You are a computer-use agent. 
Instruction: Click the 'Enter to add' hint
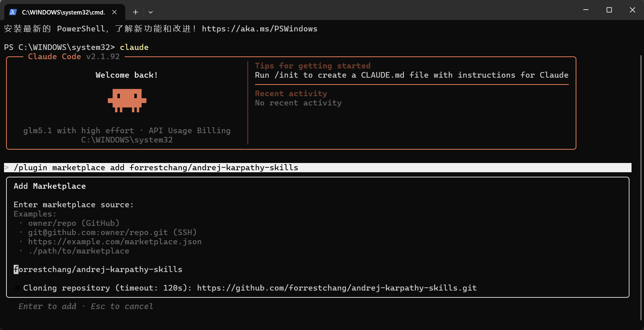click(x=47, y=306)
